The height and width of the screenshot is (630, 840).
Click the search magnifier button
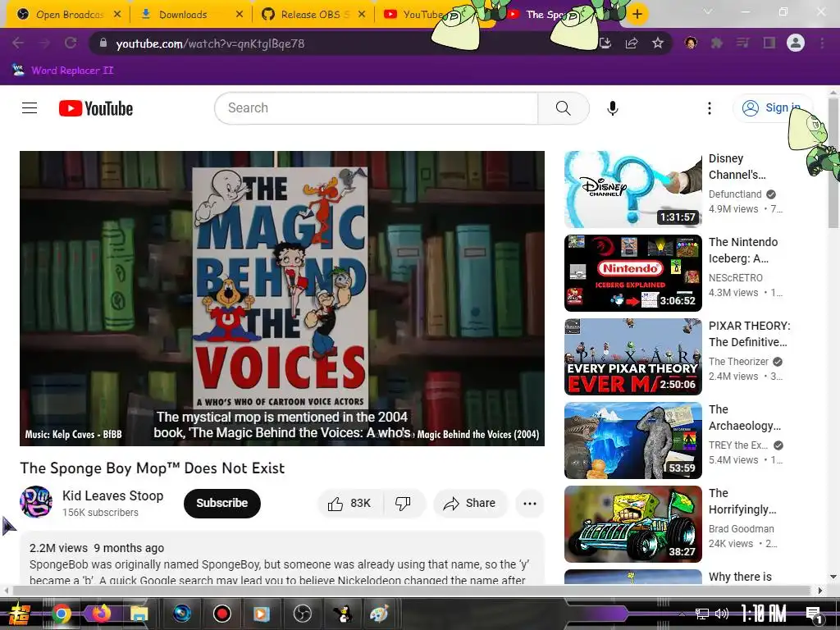point(563,108)
